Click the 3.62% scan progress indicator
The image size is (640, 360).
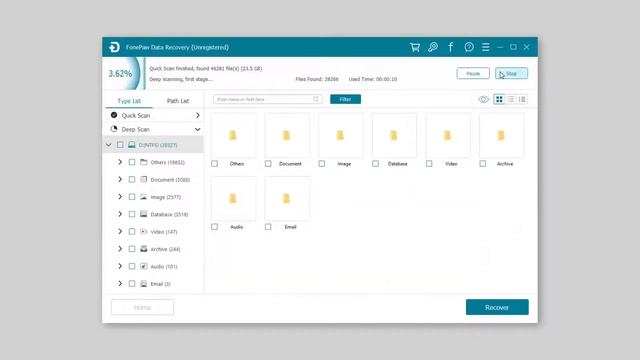(x=120, y=74)
